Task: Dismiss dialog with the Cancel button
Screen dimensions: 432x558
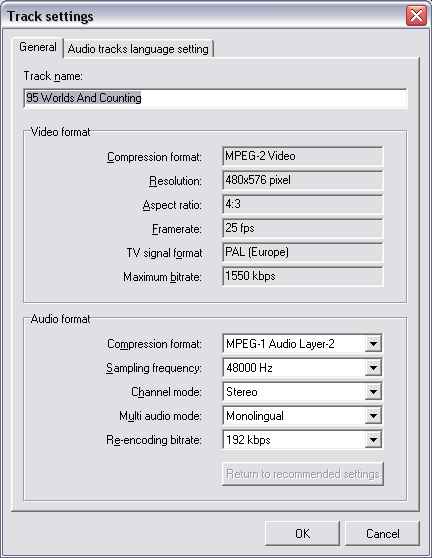Action: click(x=383, y=533)
